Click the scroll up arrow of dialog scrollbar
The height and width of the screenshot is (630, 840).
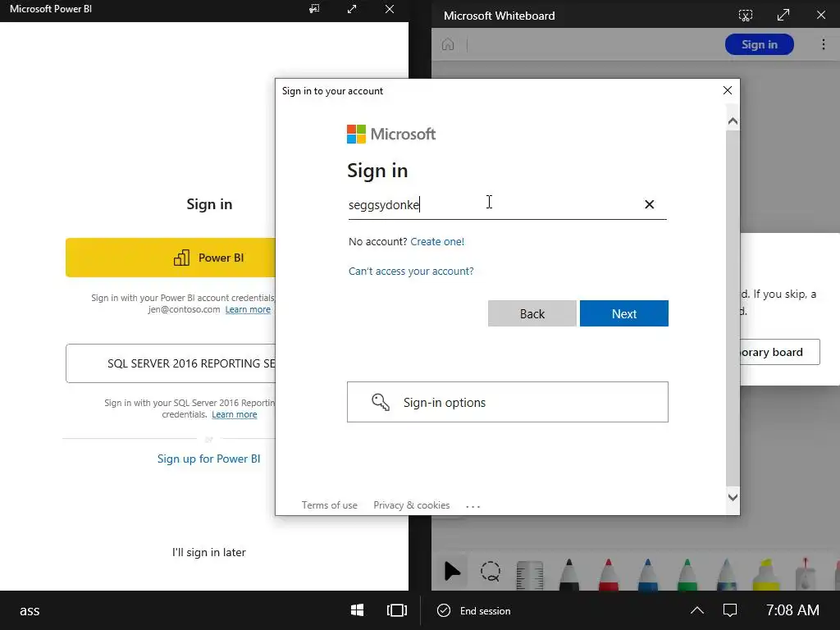733,121
